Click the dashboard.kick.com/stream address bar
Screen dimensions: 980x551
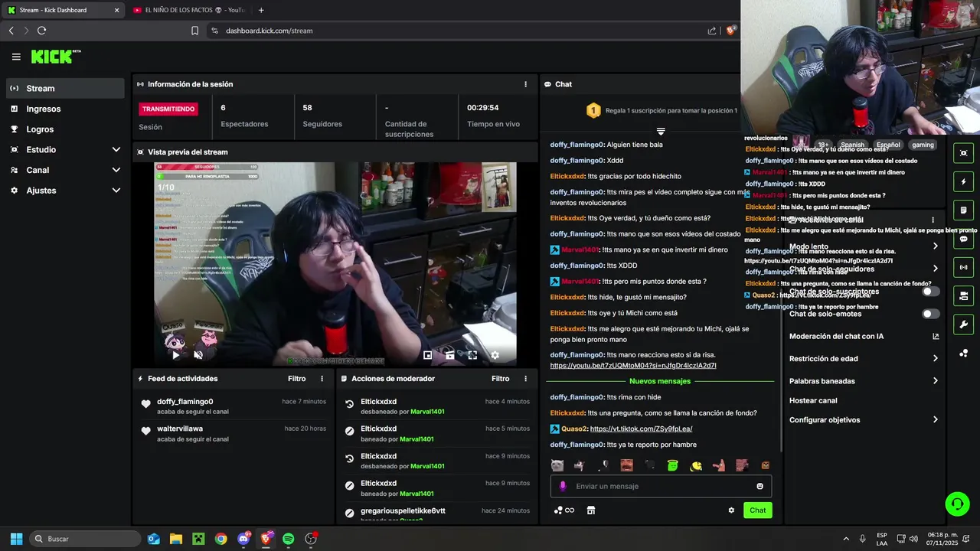click(x=269, y=31)
